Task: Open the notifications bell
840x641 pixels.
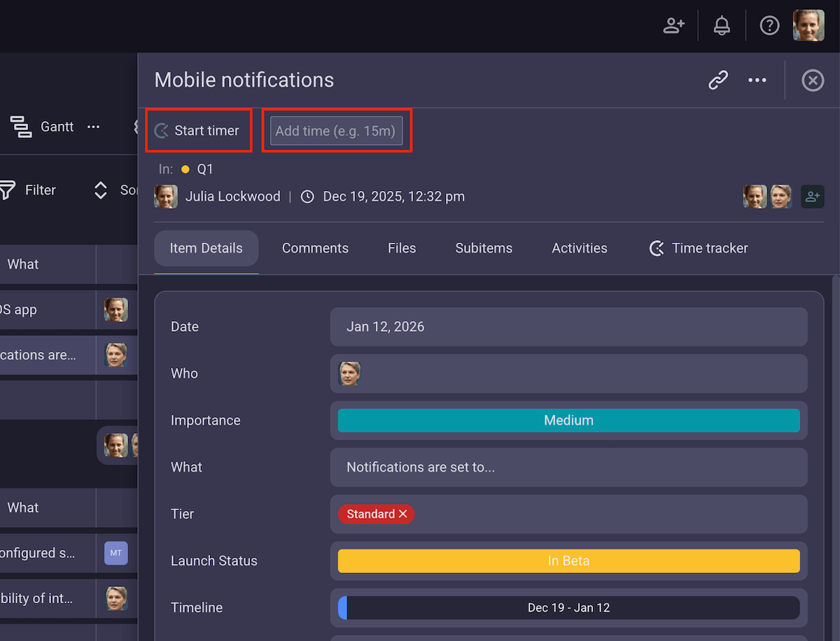Action: tap(722, 25)
